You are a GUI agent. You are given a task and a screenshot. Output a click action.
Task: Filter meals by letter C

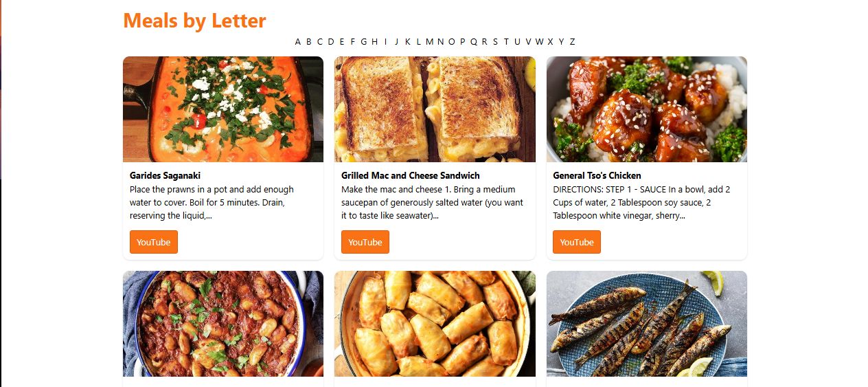(320, 41)
